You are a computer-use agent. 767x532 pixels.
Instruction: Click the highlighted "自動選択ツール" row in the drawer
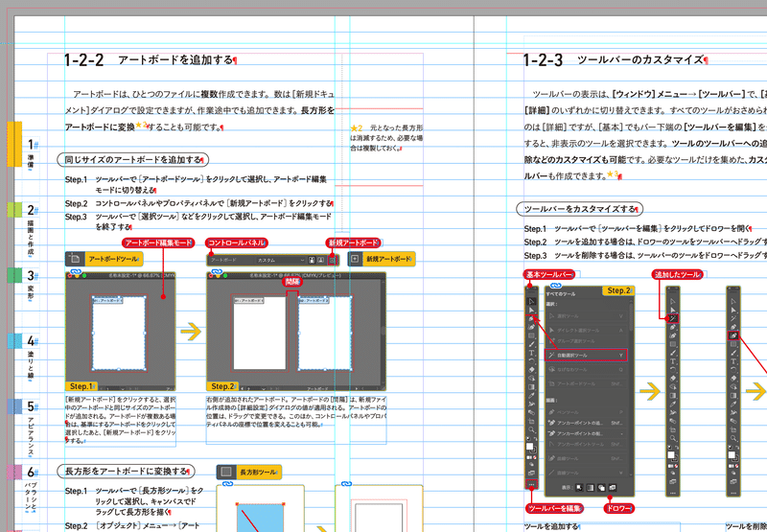tap(586, 355)
